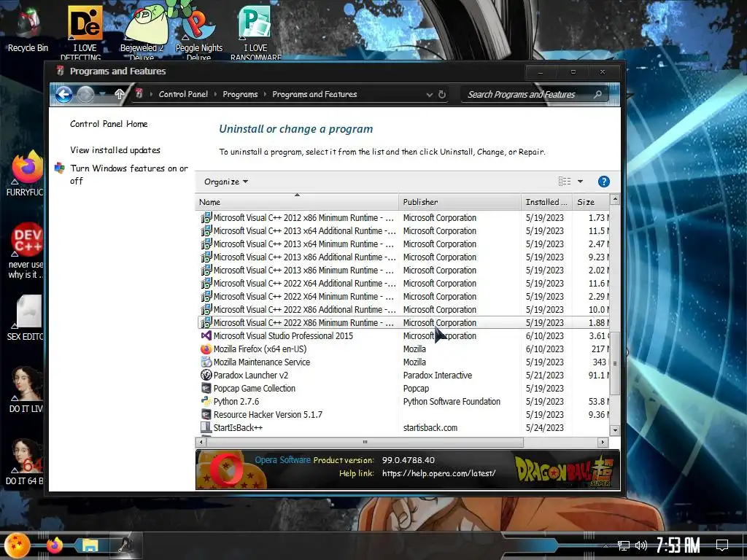The height and width of the screenshot is (560, 747).
Task: Click the network tray icon
Action: (624, 545)
